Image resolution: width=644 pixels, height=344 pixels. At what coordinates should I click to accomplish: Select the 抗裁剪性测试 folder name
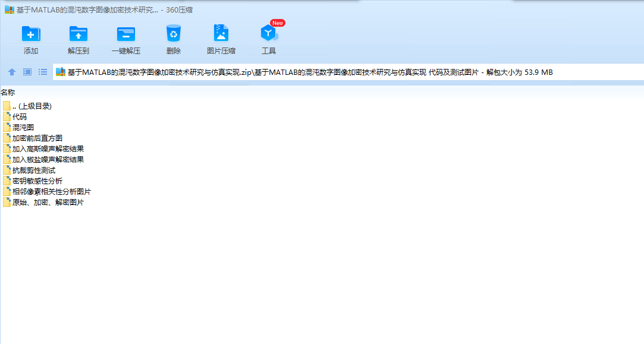click(34, 170)
